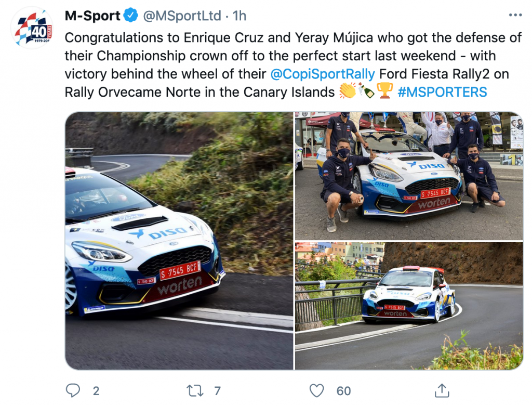Click the 1h timestamp
The image size is (532, 406).
pos(240,16)
